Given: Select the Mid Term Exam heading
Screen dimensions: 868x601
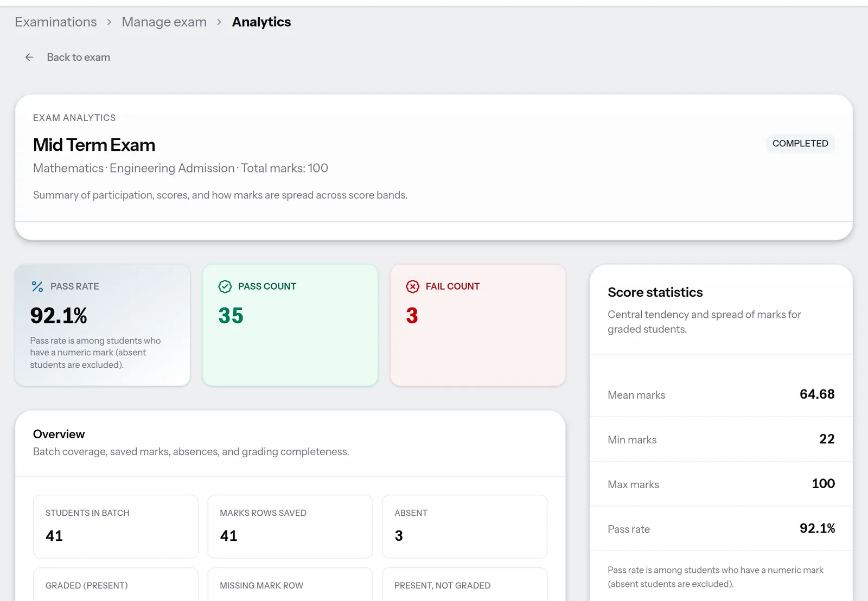Looking at the screenshot, I should (x=94, y=145).
